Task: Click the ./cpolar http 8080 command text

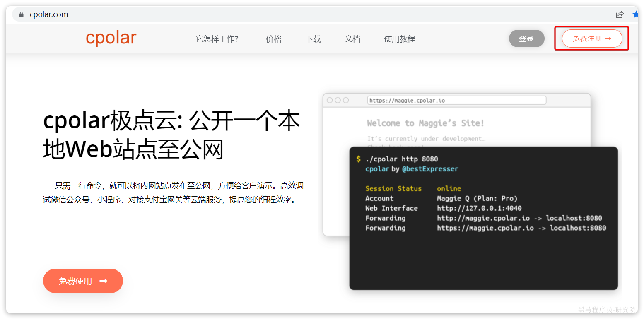Action: [x=401, y=159]
